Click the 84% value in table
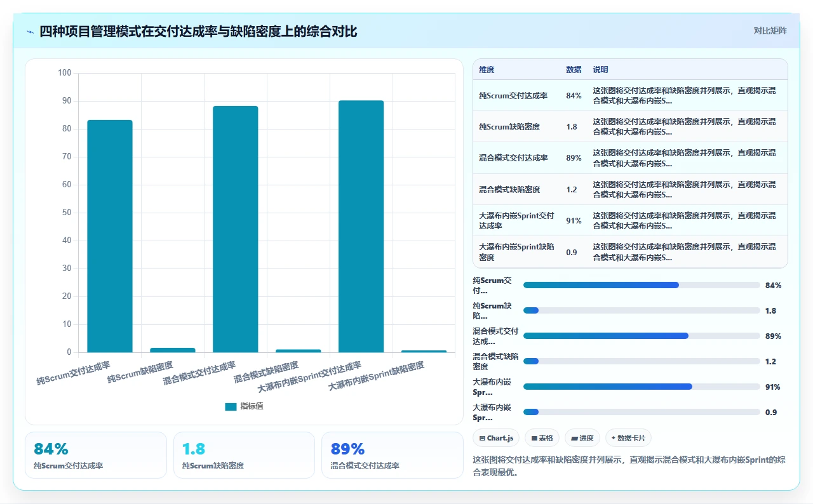Viewport: 813px width, 504px height. tap(574, 96)
